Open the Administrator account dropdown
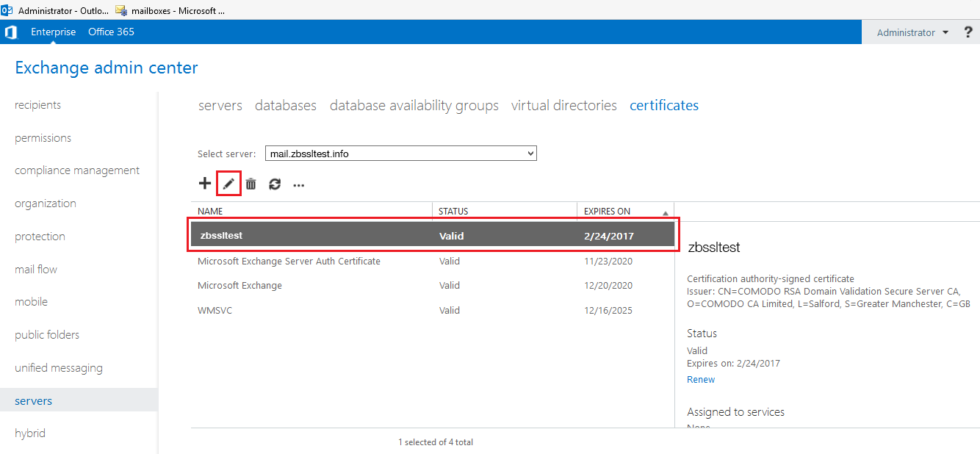 coord(912,32)
